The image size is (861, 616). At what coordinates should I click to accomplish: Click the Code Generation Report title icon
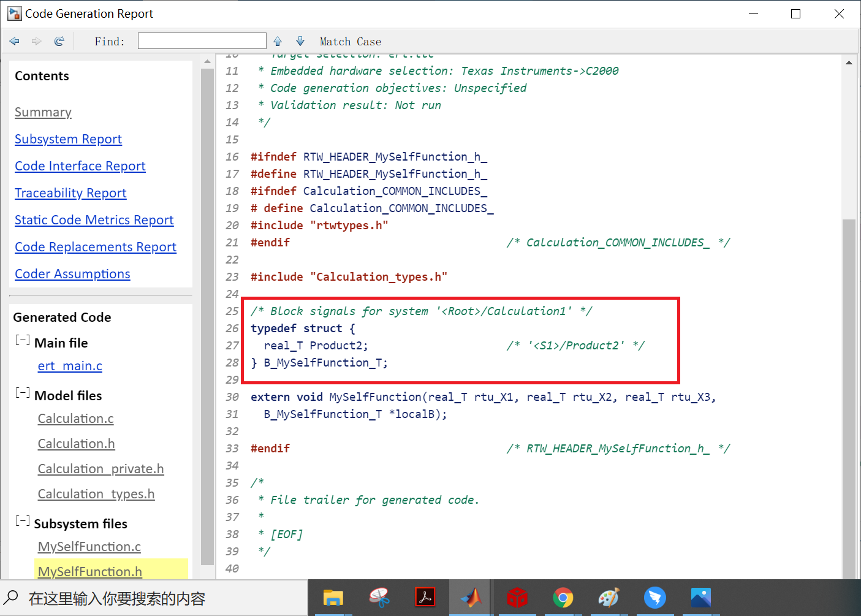point(14,13)
